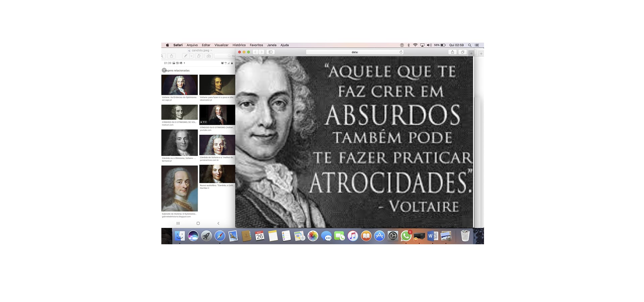This screenshot has height=302, width=644.
Task: Open the Safari menu
Action: click(x=178, y=45)
